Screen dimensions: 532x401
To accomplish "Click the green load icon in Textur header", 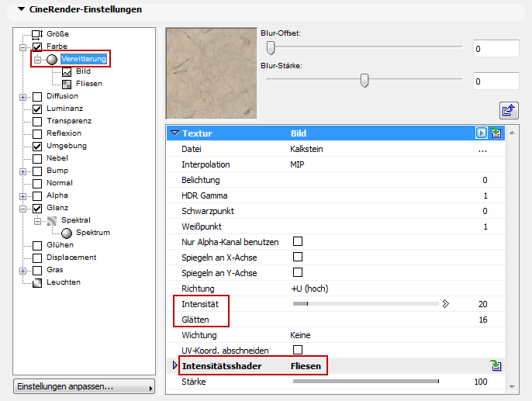I will click(496, 133).
